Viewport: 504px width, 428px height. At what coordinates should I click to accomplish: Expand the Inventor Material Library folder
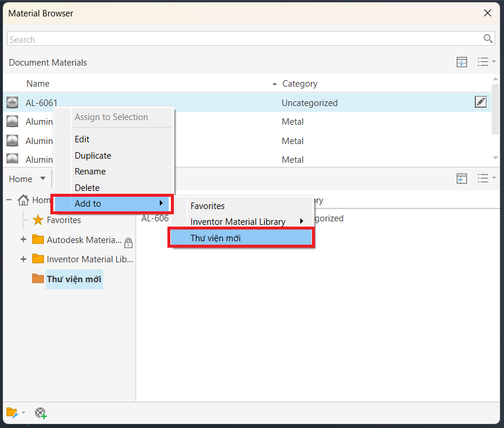pos(23,259)
